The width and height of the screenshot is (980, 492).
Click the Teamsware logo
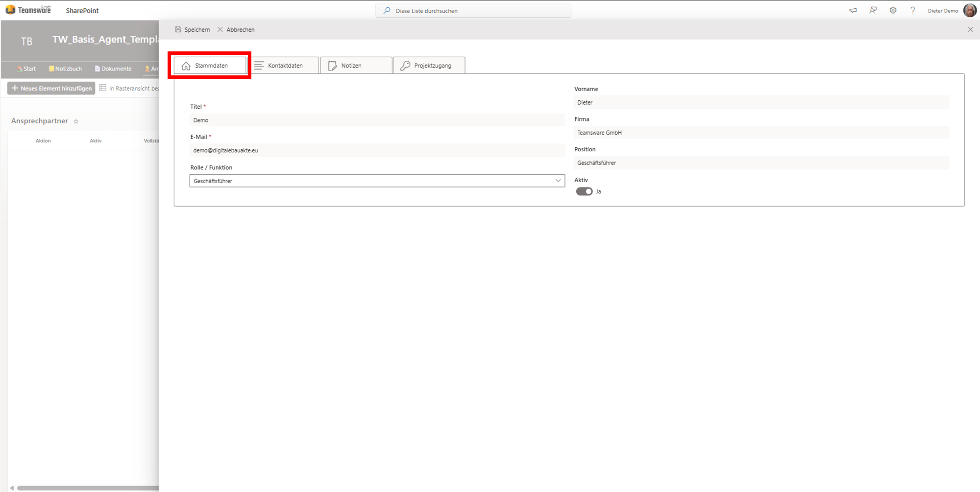coord(28,10)
